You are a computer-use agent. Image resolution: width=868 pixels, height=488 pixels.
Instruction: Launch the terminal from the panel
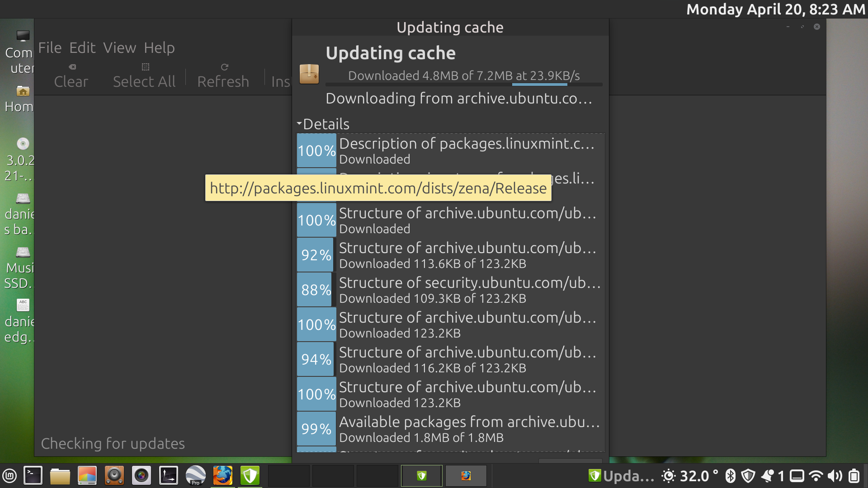pyautogui.click(x=33, y=476)
